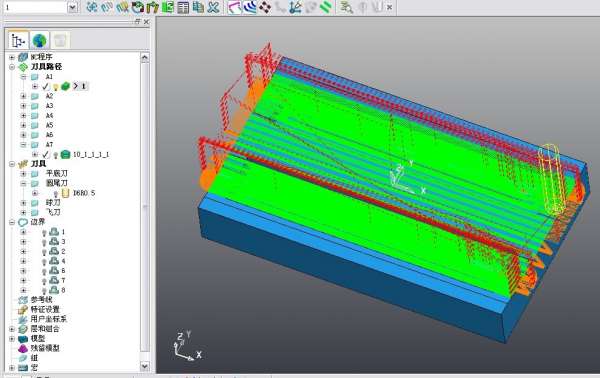Open the globe browser tab in explorer panel

coord(39,40)
